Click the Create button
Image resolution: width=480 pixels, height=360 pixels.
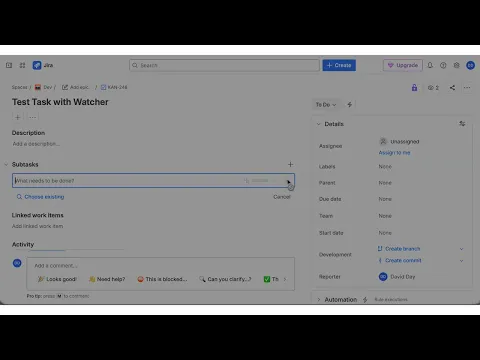(339, 65)
